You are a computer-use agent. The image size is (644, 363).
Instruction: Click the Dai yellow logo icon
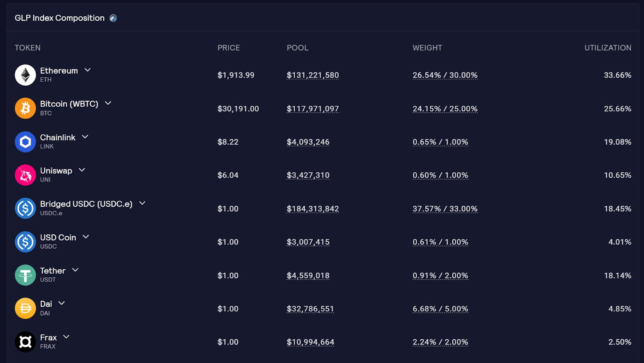point(25,309)
